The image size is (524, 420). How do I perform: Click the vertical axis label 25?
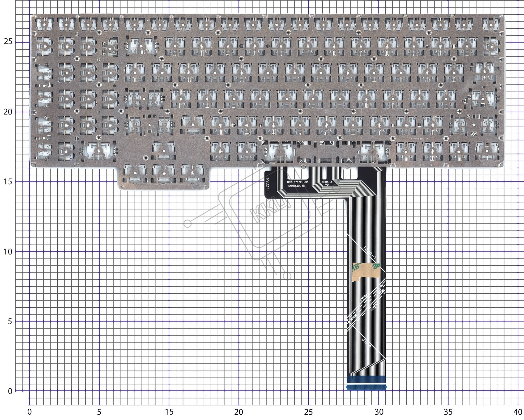[x=8, y=42]
